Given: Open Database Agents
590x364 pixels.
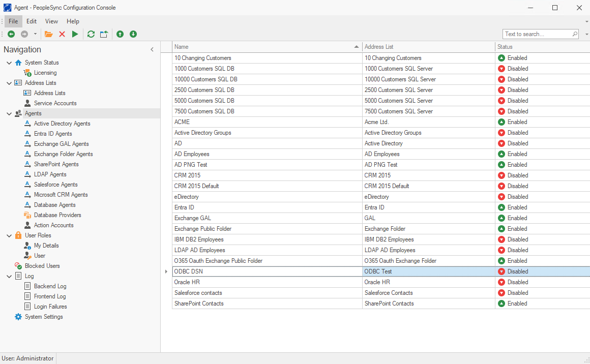Looking at the screenshot, I should click(55, 204).
